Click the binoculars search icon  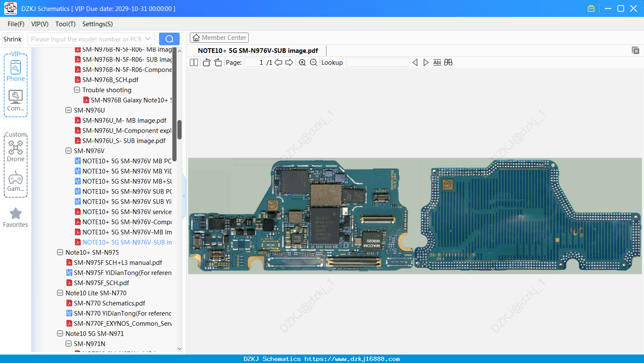(448, 63)
